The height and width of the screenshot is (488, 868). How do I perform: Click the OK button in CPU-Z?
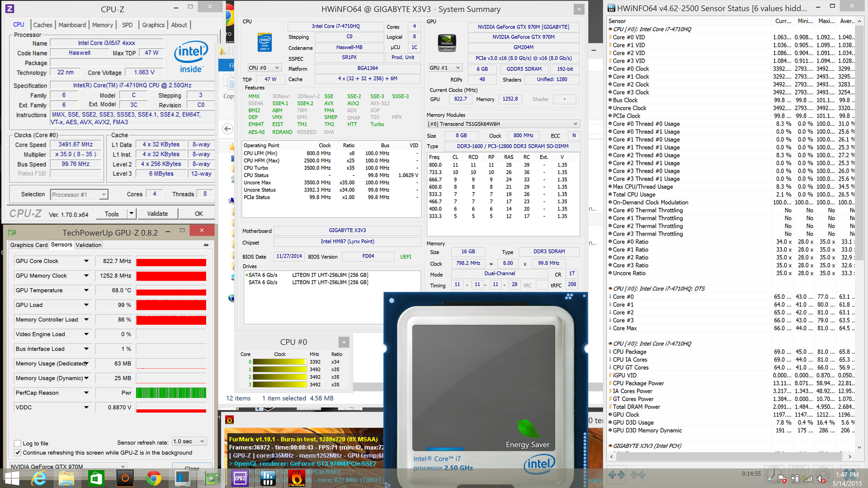click(x=198, y=214)
